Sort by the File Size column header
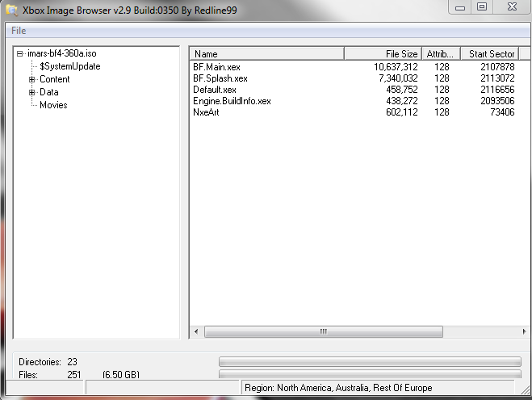The height and width of the screenshot is (400, 532). click(x=383, y=54)
